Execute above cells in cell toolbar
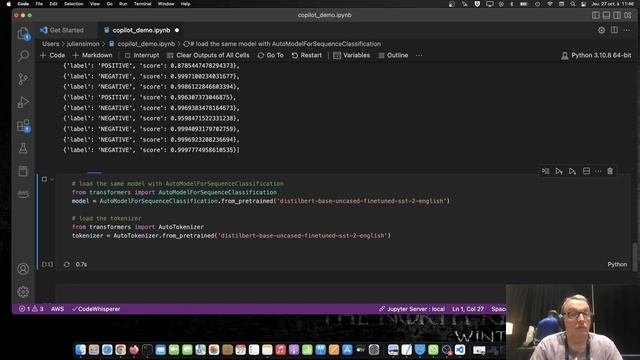The image size is (640, 360). (559, 171)
